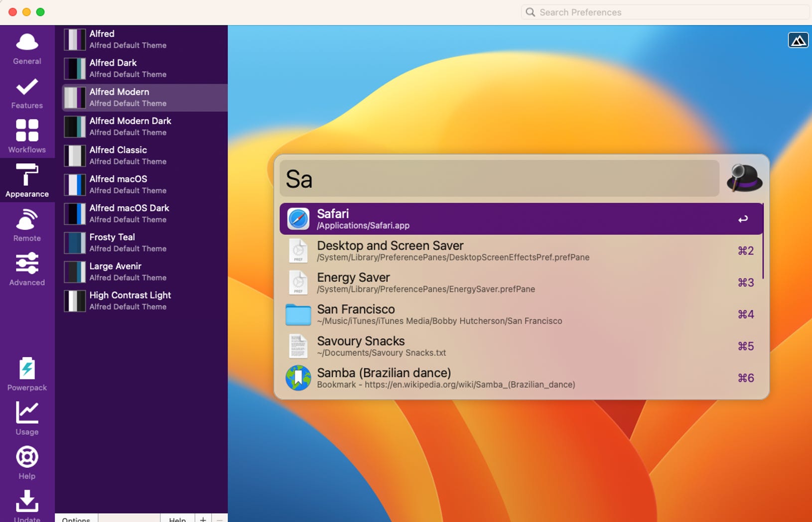Viewport: 812px width, 522px height.
Task: Click the /Applications/Safari.app subtitle
Action: click(363, 226)
